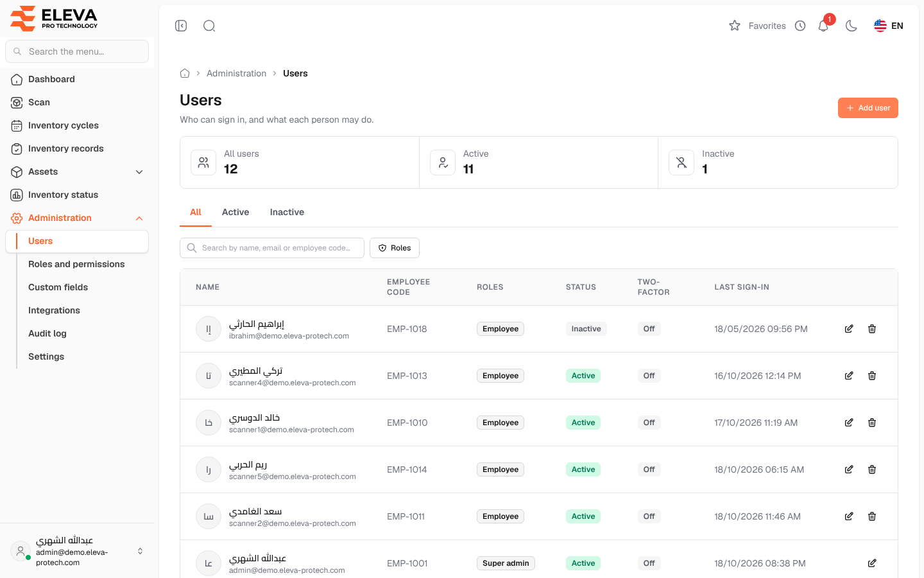The height and width of the screenshot is (578, 924).
Task: Edit user EMP-1014
Action: coord(849,469)
